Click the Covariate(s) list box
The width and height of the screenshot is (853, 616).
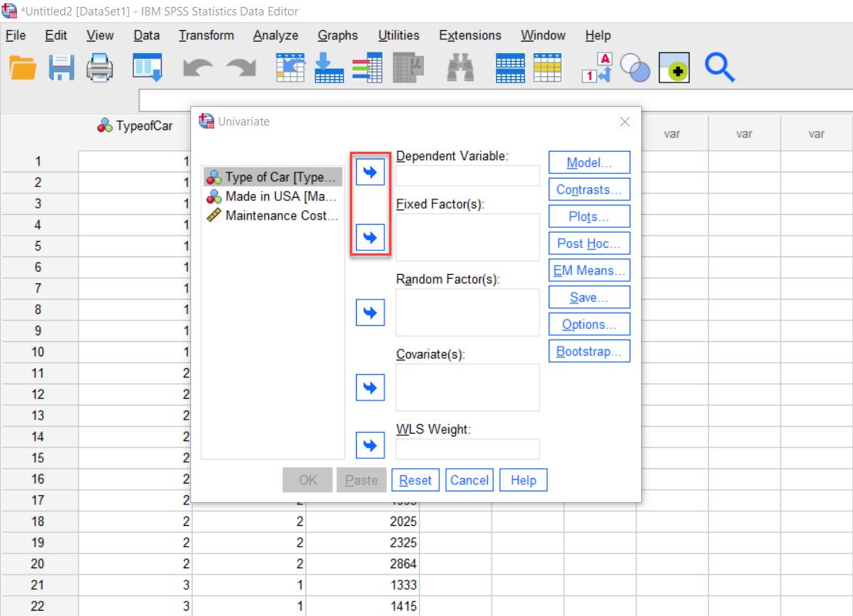coord(467,387)
